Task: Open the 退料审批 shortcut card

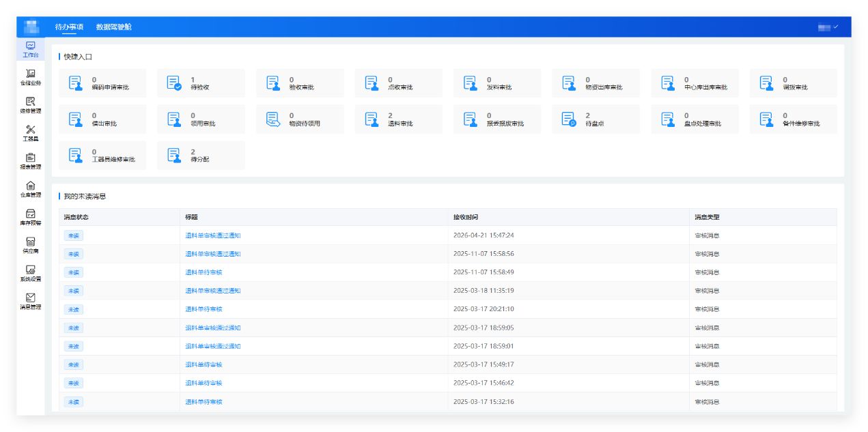Action: pyautogui.click(x=398, y=119)
